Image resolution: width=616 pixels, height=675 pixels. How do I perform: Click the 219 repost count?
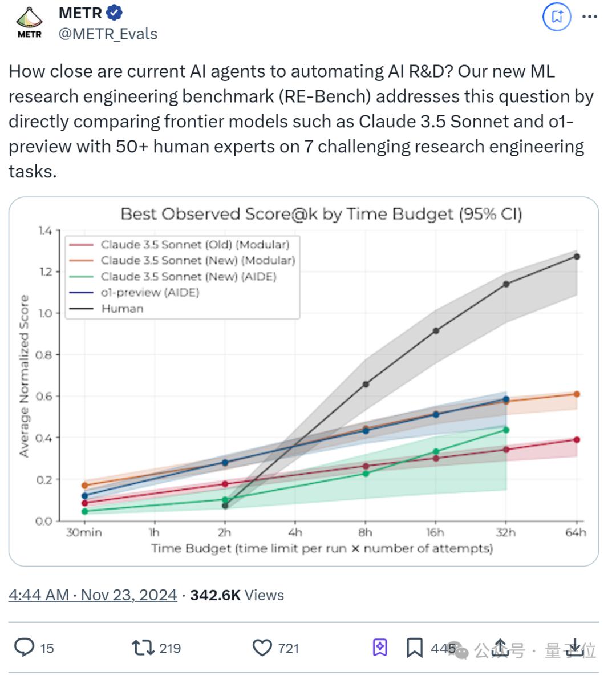click(x=170, y=648)
